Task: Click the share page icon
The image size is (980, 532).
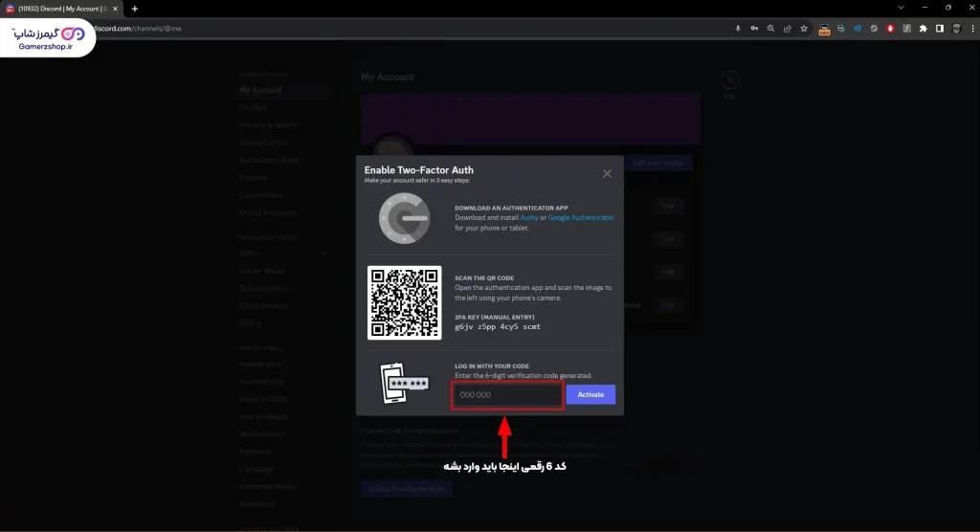Action: [788, 29]
